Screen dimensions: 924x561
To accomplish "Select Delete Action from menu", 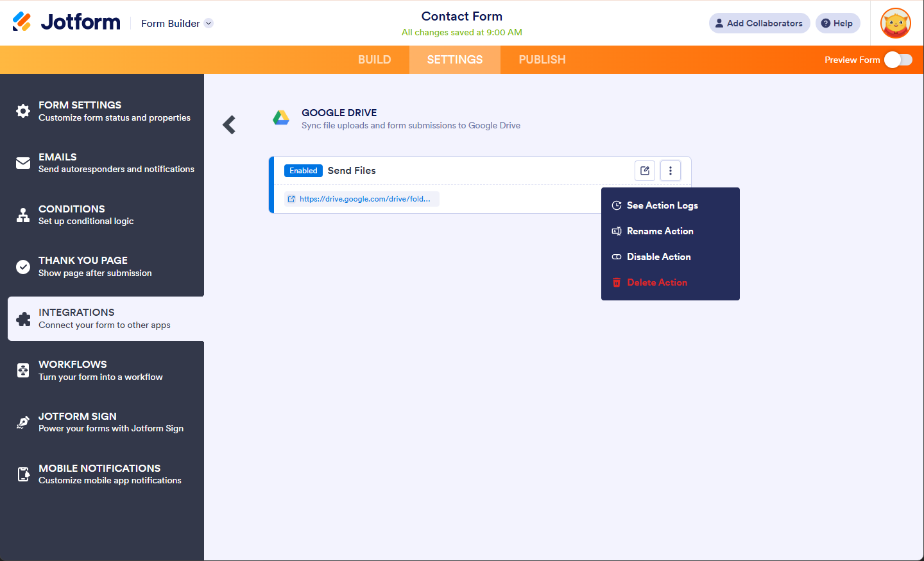I will pos(671,282).
